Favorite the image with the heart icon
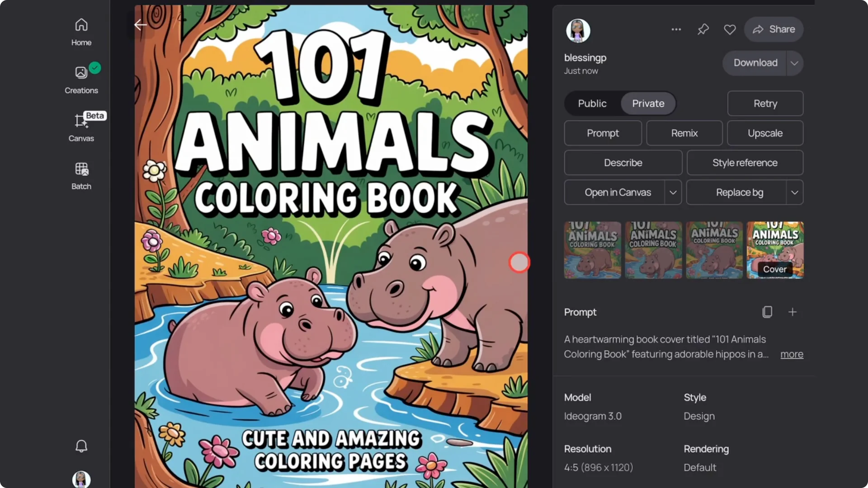This screenshot has width=868, height=488. coord(730,29)
